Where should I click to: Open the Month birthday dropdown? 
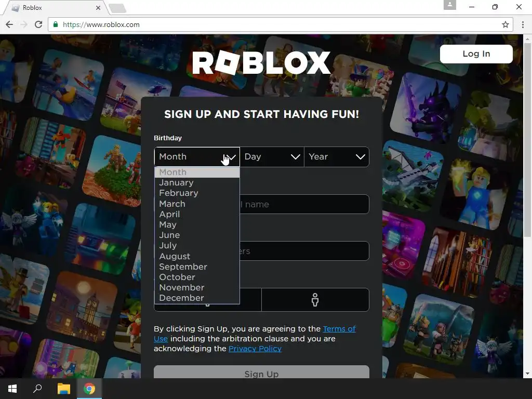(197, 157)
